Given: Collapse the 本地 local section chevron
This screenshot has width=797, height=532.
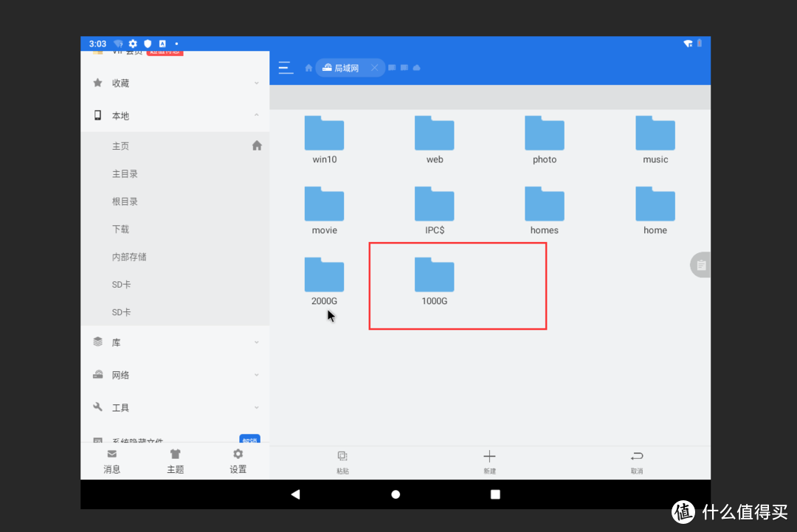Looking at the screenshot, I should point(257,115).
